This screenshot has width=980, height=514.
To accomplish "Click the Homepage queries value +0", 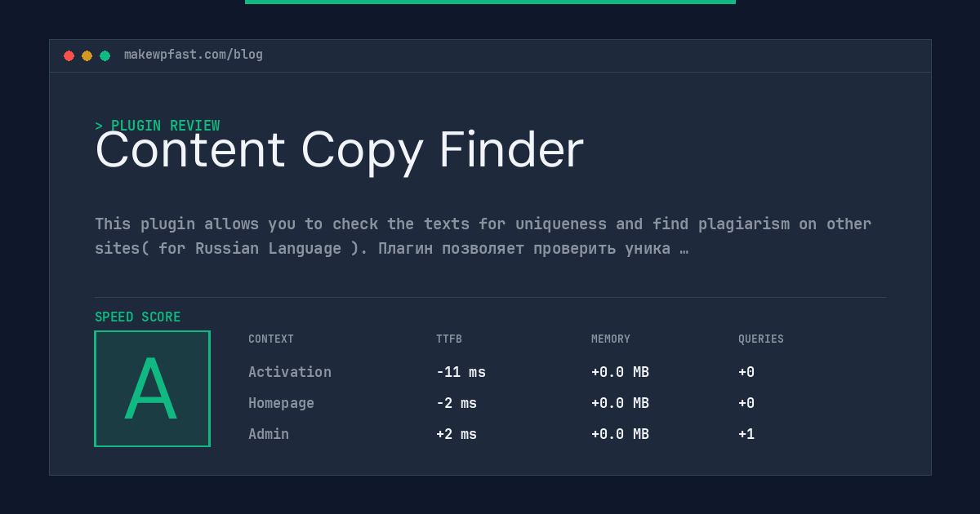I will pyautogui.click(x=746, y=403).
